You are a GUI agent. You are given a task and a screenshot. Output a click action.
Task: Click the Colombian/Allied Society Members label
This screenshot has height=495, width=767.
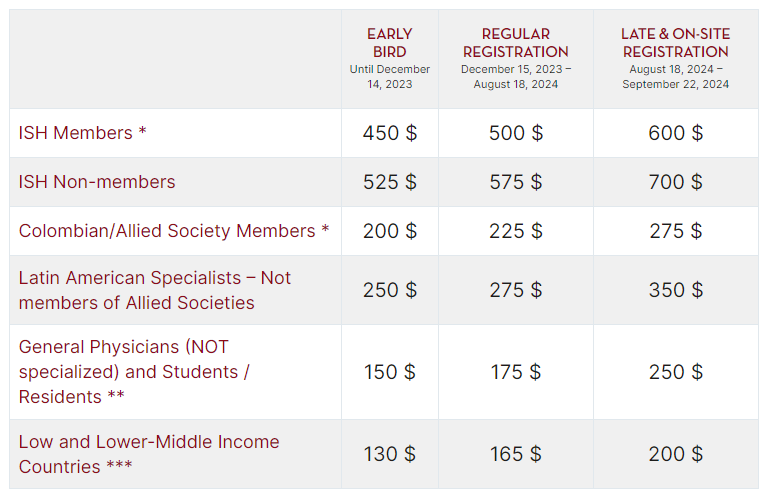[x=174, y=231]
